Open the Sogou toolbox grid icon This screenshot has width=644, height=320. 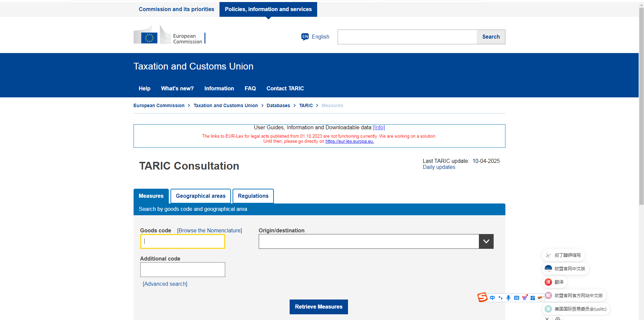click(533, 298)
